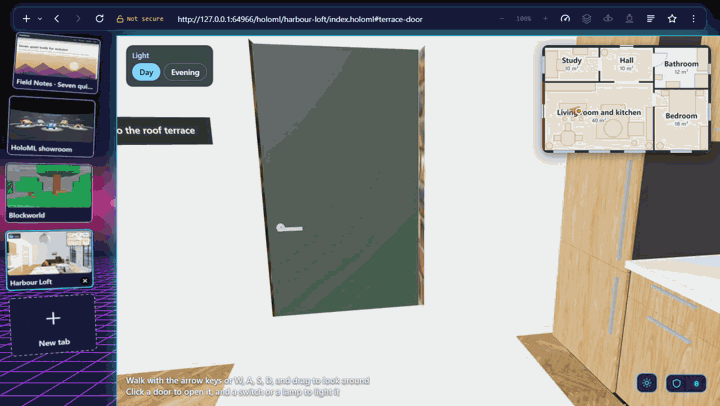
Task: Open reader view lines icon
Action: point(651,19)
